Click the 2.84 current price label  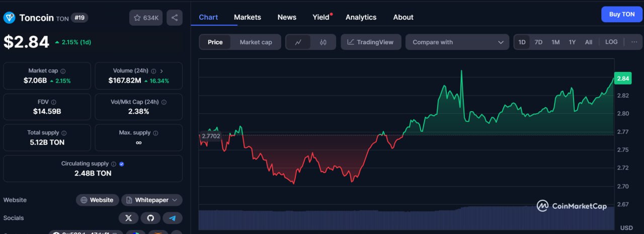click(x=623, y=79)
